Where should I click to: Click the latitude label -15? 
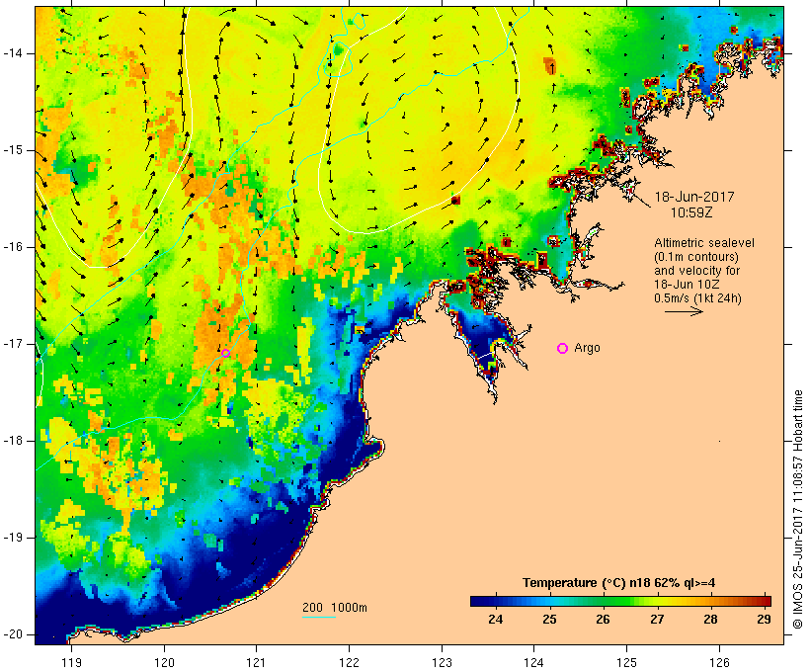tap(13, 150)
